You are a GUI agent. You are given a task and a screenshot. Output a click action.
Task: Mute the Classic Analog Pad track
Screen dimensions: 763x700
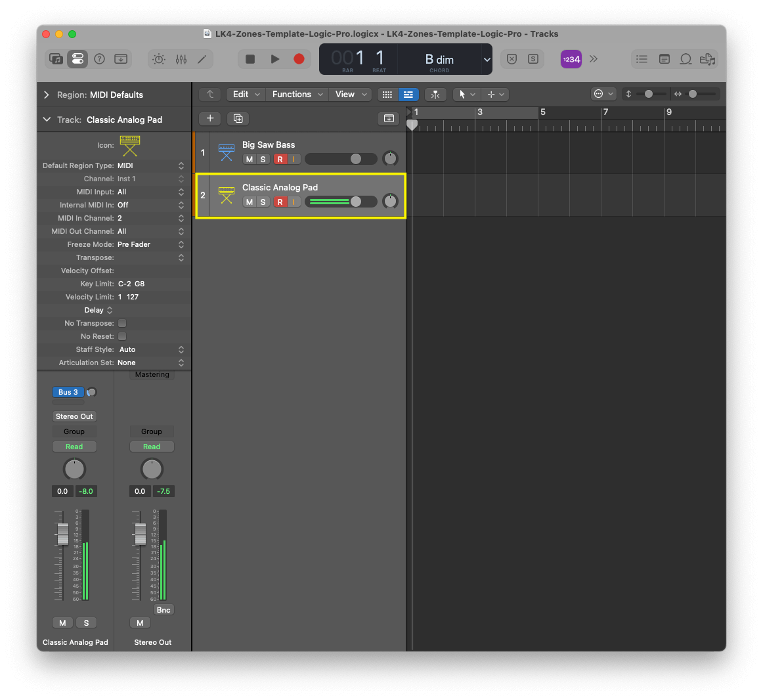[250, 202]
